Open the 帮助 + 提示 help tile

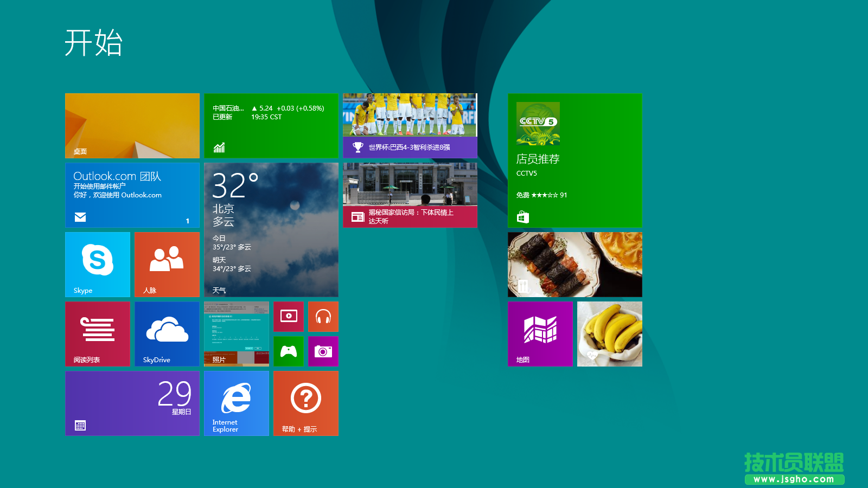(x=306, y=403)
